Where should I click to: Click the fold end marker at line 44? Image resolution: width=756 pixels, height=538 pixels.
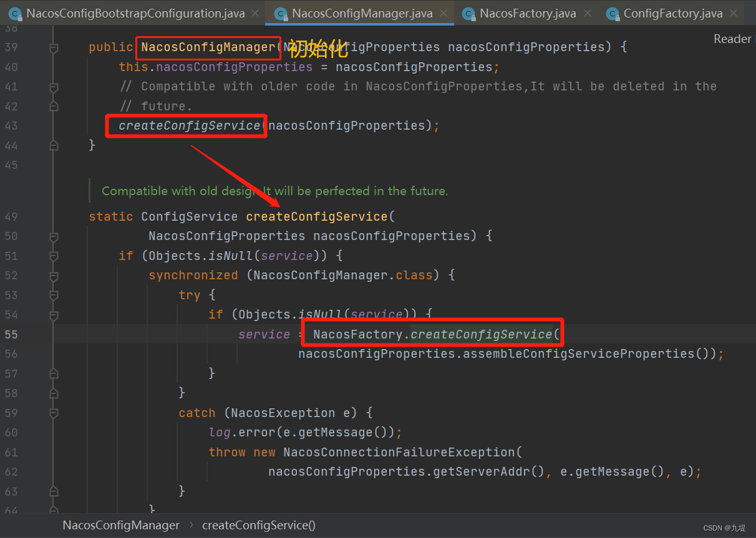point(54,145)
